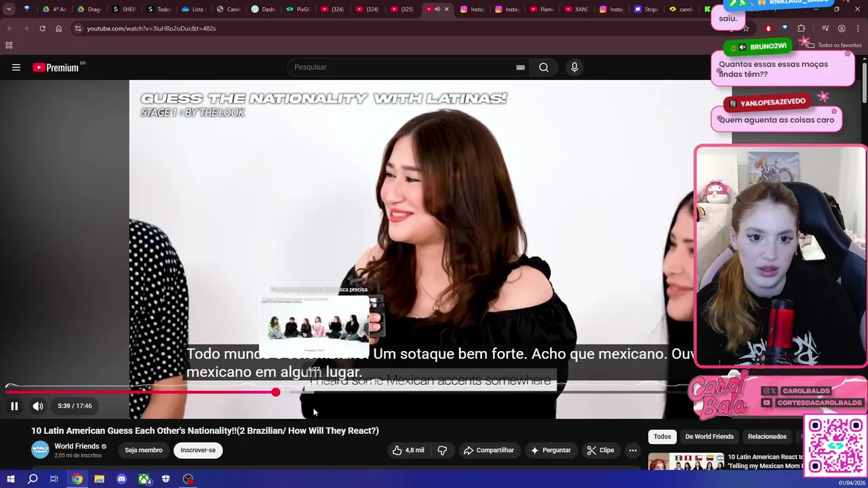Open the red hand ad-blocker extension
The width and height of the screenshot is (868, 488).
768,28
